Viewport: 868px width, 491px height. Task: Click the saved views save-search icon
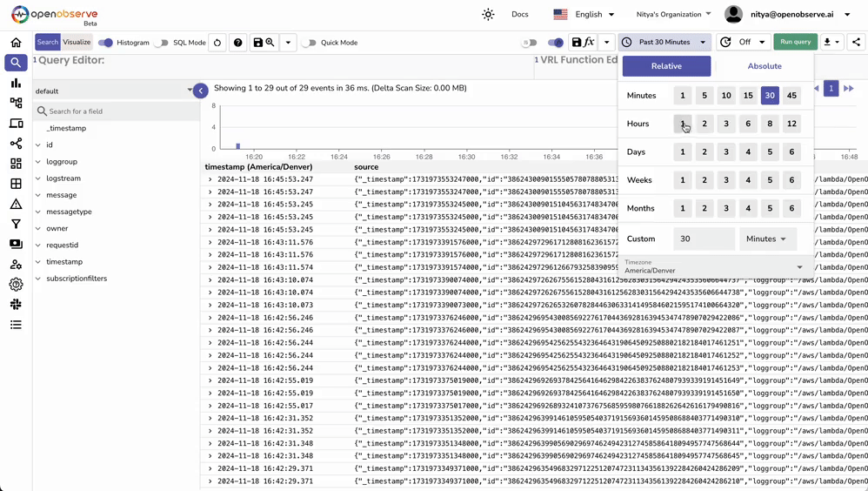click(x=264, y=43)
